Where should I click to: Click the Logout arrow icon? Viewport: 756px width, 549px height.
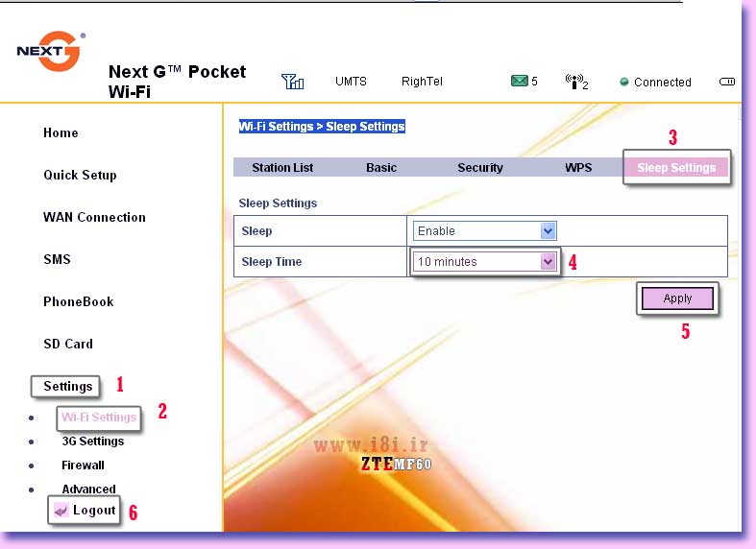point(61,510)
